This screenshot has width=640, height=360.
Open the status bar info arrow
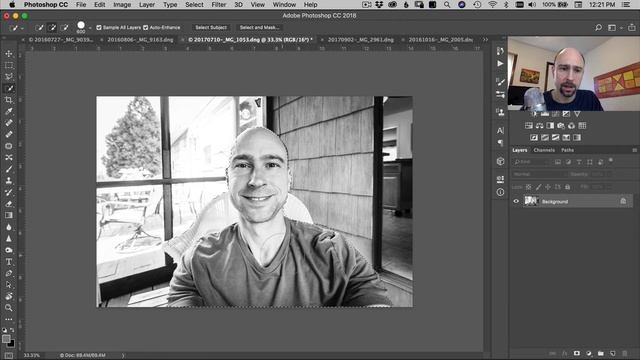pyautogui.click(x=123, y=356)
